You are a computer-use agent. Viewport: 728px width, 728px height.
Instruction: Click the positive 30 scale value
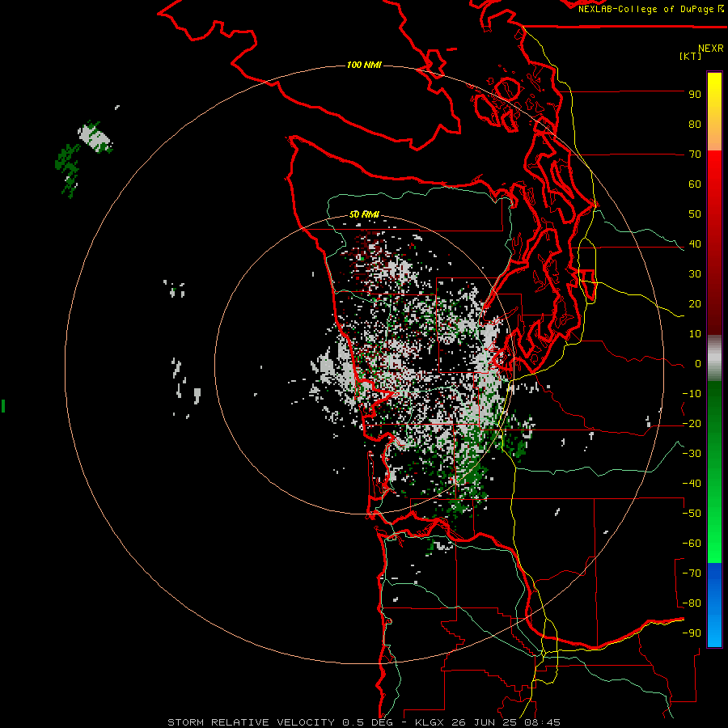pos(695,274)
